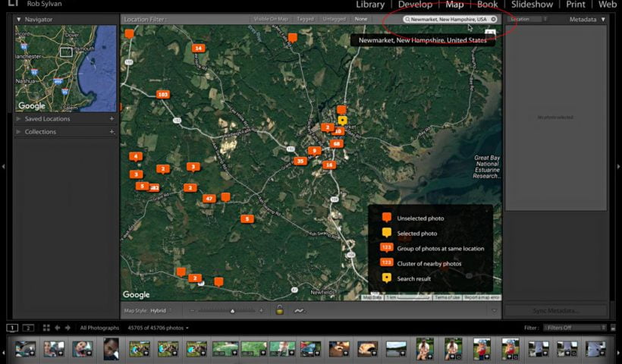Click the map marker labeled 35
622x364 pixels.
(300, 162)
